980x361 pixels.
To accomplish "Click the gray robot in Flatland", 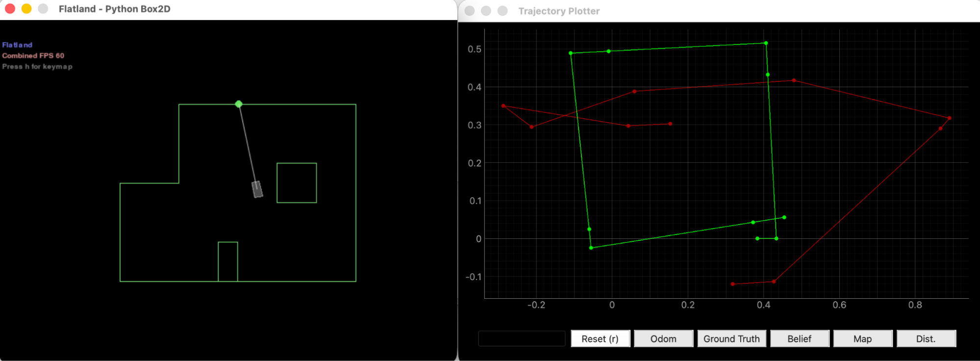I will point(257,189).
